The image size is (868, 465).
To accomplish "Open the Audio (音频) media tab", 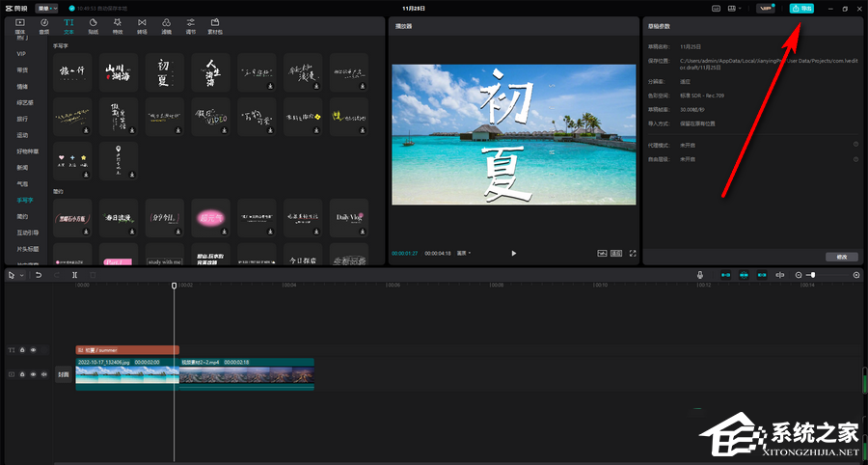I will tap(43, 25).
